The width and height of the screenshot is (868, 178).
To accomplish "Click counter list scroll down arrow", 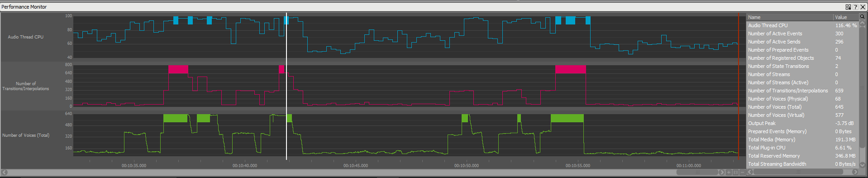I will 862,164.
